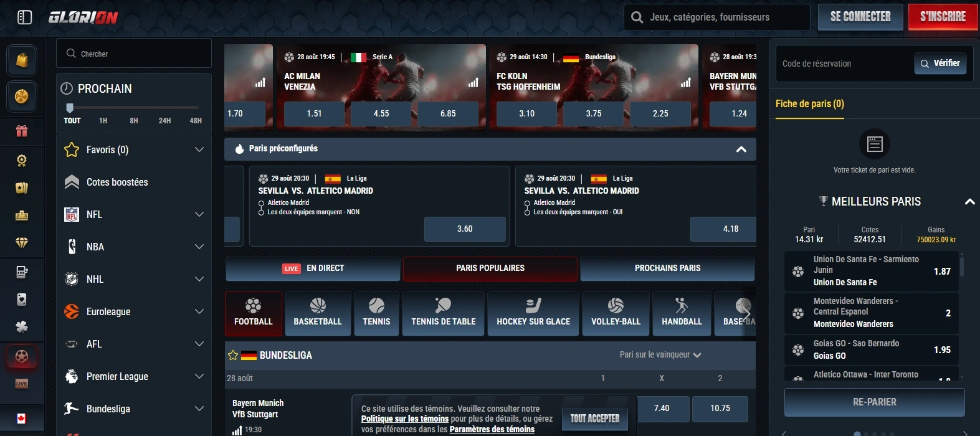Open the four-leaf clover icon
This screenshot has height=436, width=980.
(22, 327)
